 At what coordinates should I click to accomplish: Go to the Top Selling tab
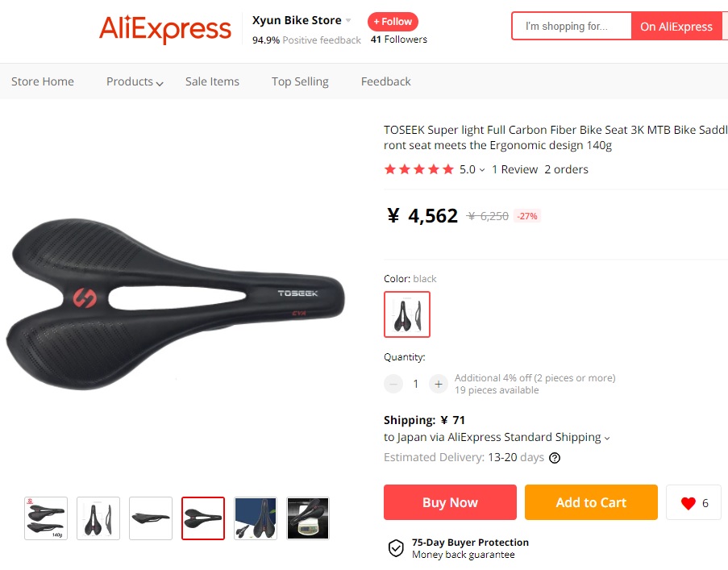pyautogui.click(x=300, y=81)
